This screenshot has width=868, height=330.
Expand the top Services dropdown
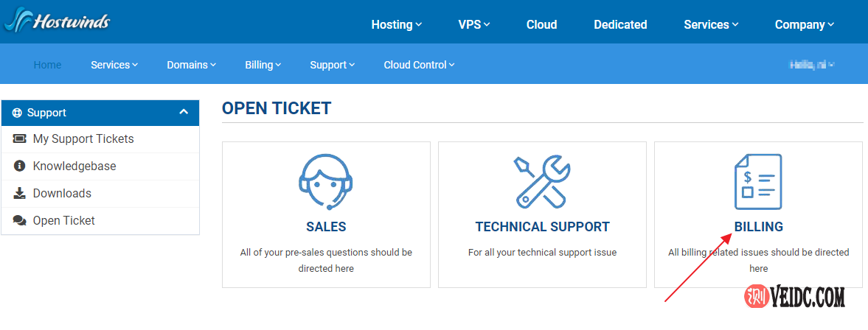(x=711, y=24)
